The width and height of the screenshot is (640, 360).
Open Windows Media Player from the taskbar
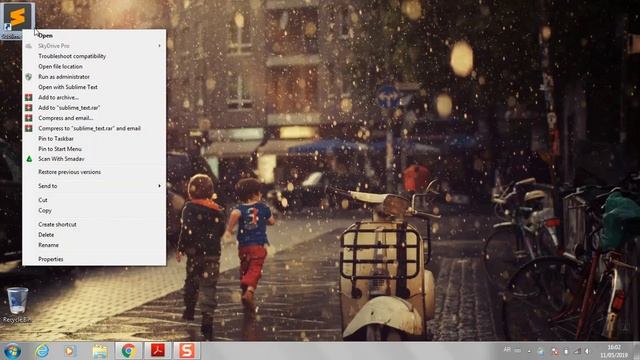pyautogui.click(x=70, y=351)
